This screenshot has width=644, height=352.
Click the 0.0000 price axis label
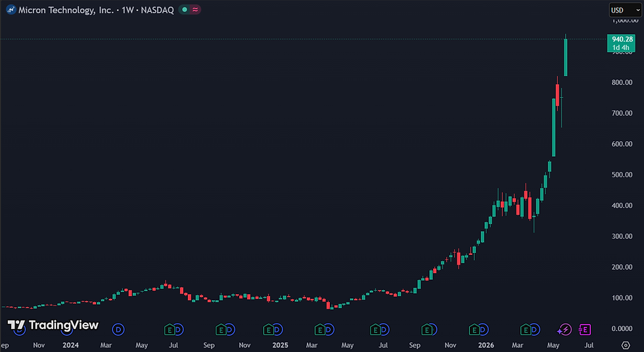pyautogui.click(x=622, y=328)
